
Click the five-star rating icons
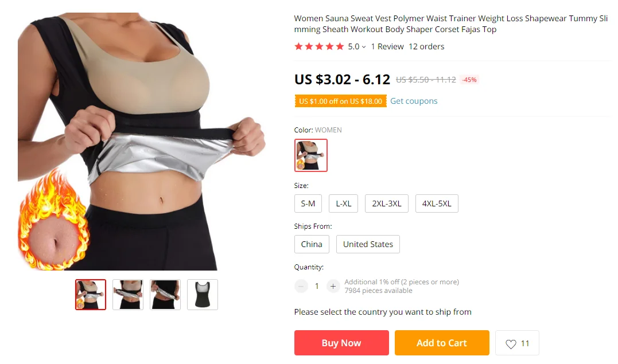click(319, 46)
